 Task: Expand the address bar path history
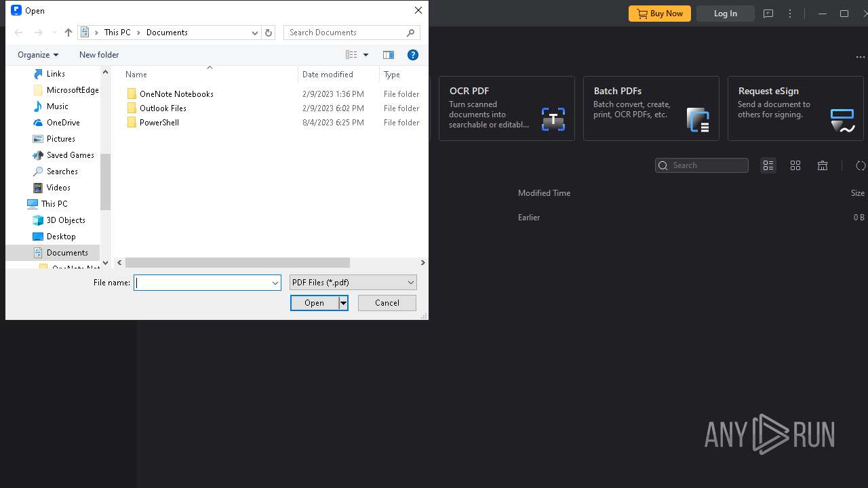click(x=255, y=33)
